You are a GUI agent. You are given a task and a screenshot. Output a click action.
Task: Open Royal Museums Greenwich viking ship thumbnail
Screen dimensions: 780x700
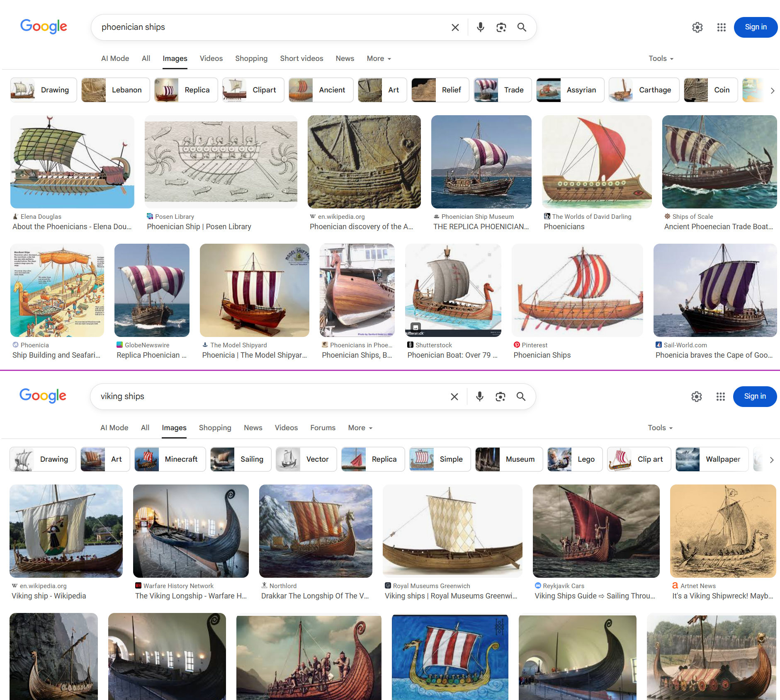(452, 531)
